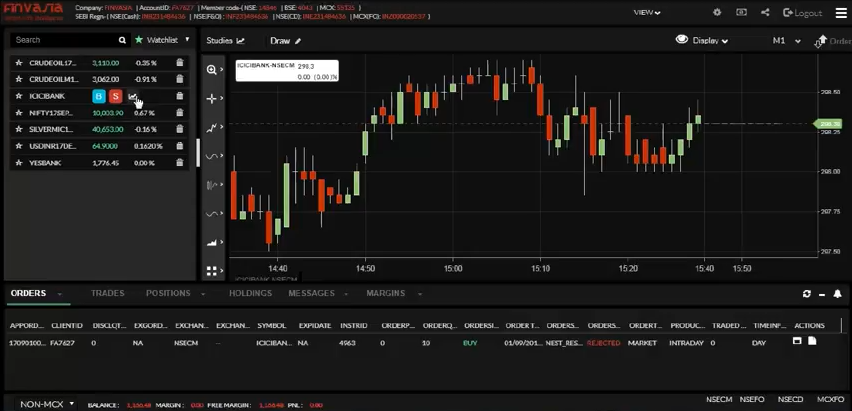The height and width of the screenshot is (411, 852).
Task: Select the crosshair tool in chart toolbar
Action: (212, 98)
